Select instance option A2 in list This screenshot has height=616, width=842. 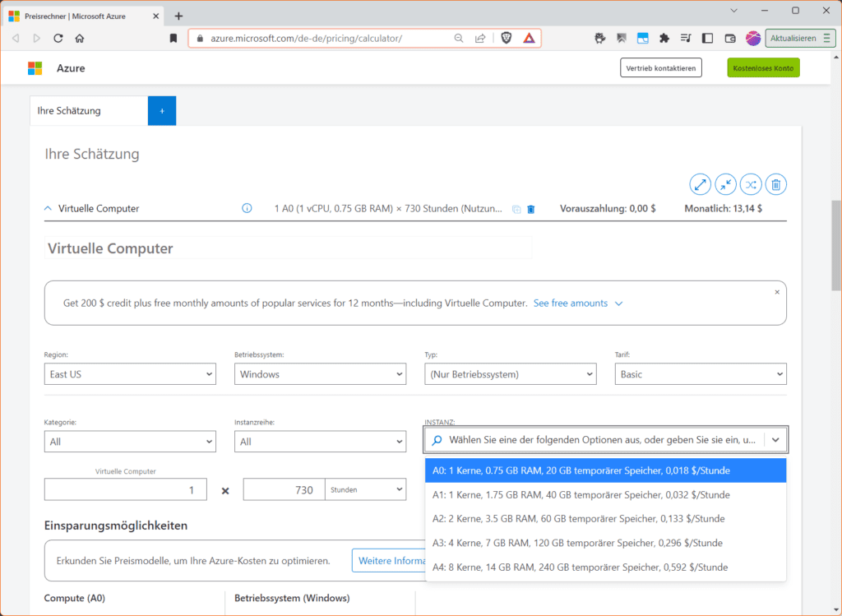(x=606, y=519)
